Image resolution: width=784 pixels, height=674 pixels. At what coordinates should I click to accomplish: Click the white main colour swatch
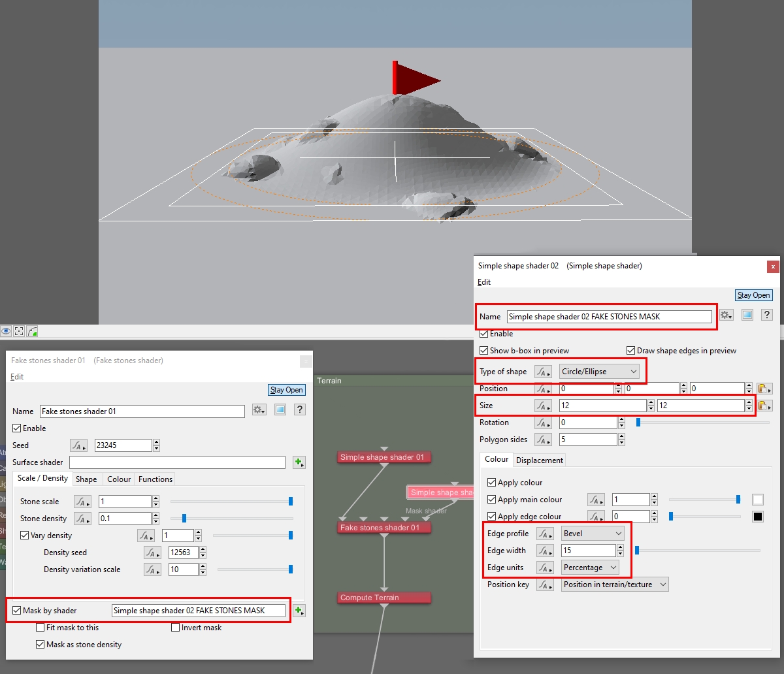point(758,500)
